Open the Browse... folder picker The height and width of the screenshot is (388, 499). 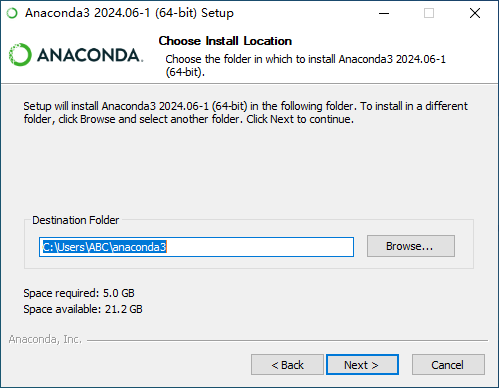(x=411, y=246)
